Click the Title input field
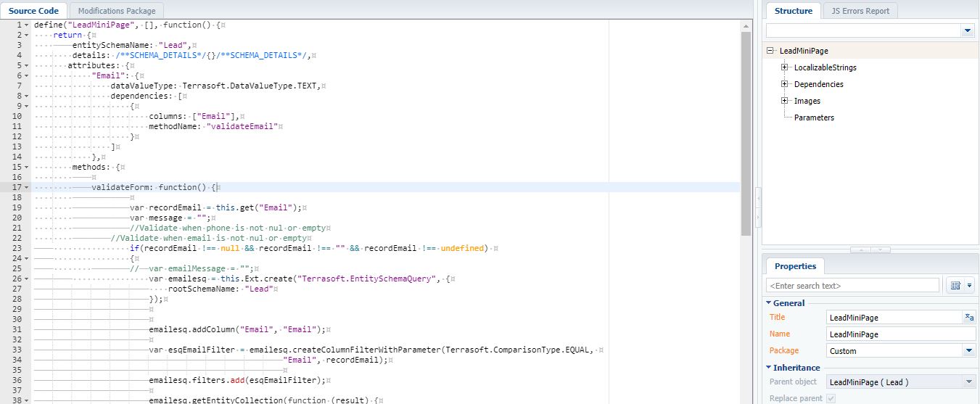 point(894,318)
